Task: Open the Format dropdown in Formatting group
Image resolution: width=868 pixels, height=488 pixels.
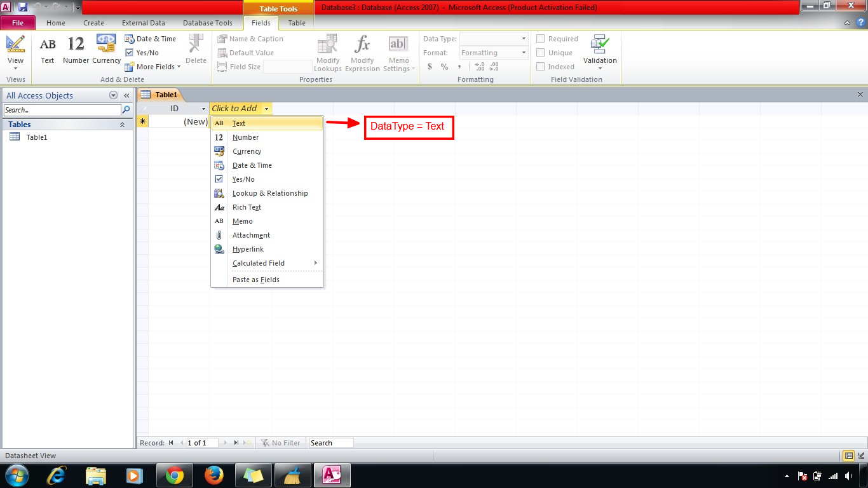Action: point(522,52)
